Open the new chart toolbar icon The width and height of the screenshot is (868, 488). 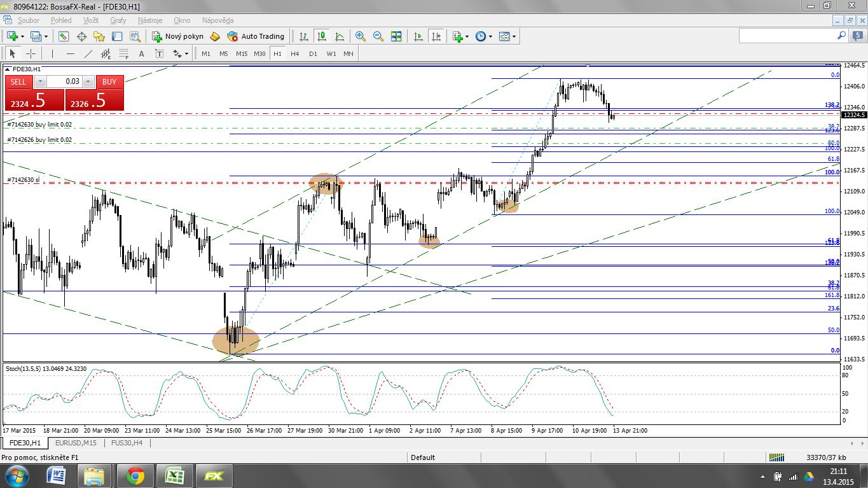(12, 36)
